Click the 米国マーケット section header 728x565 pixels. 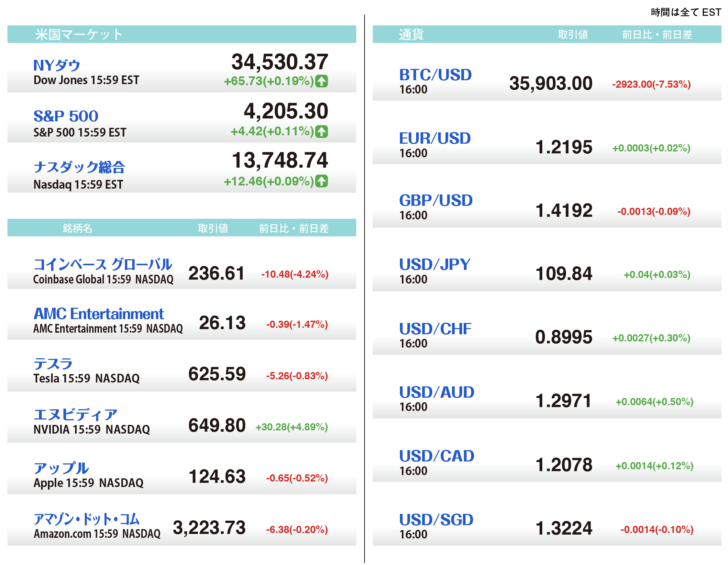[79, 34]
